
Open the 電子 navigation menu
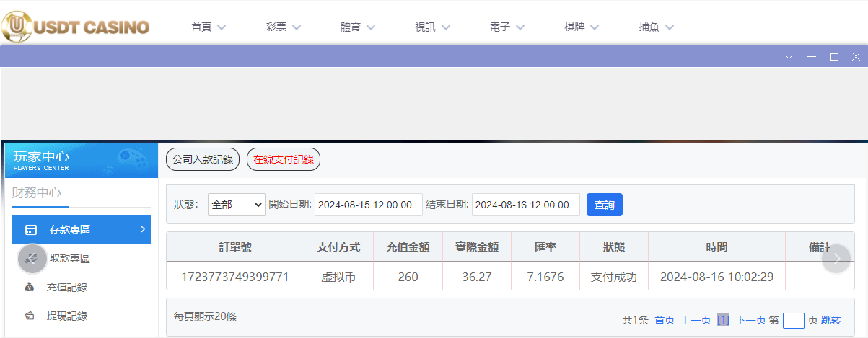point(507,27)
